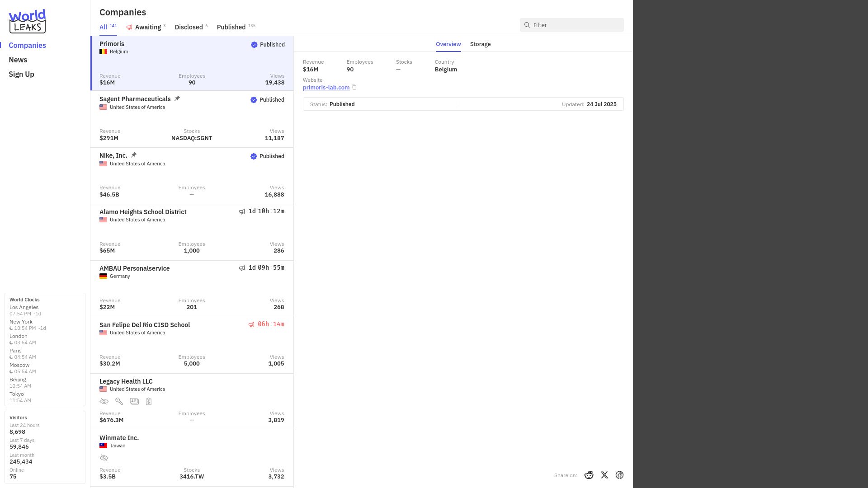The image size is (868, 488).
Task: Click the megaphone icon in Awaiting tab
Action: [x=129, y=28]
